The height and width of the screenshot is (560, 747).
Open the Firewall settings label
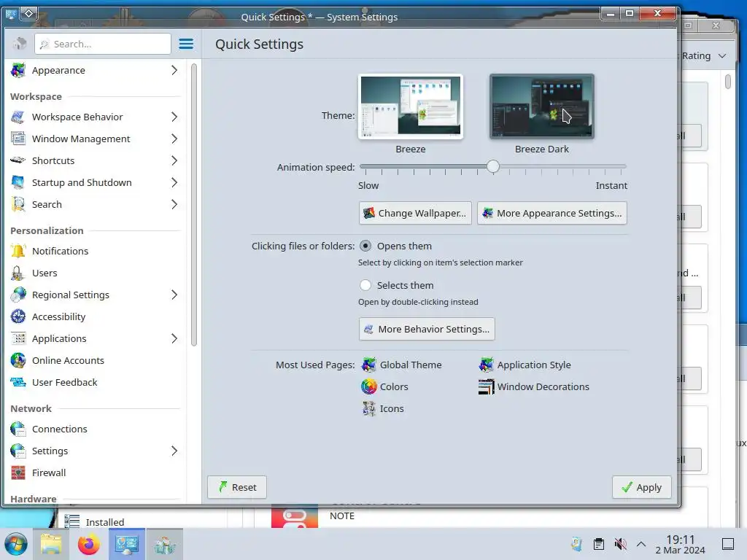pos(49,472)
